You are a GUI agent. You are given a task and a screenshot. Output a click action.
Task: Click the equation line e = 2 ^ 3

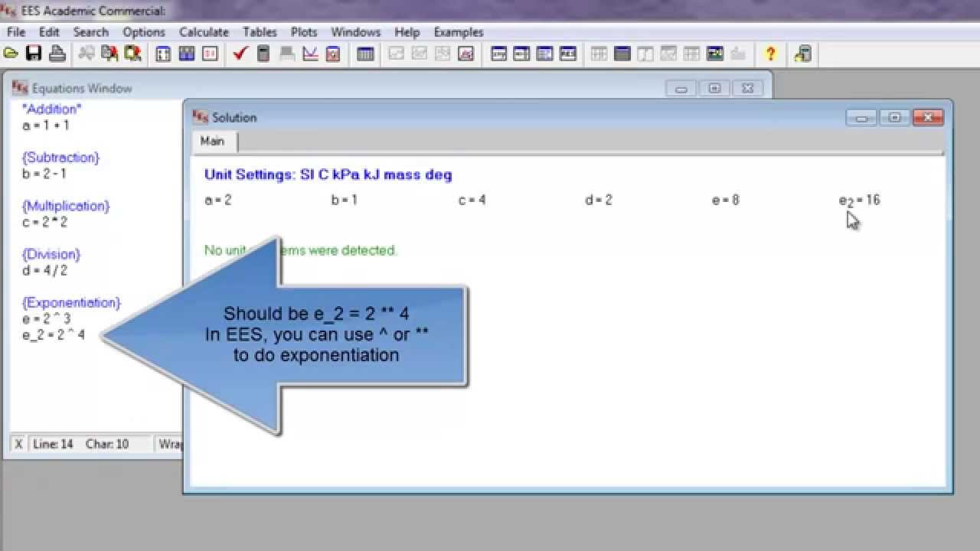47,318
